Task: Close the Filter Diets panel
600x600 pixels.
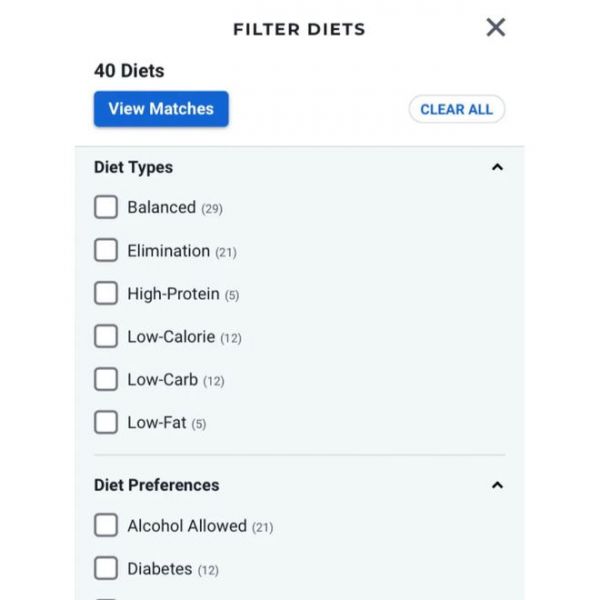Action: pyautogui.click(x=496, y=28)
